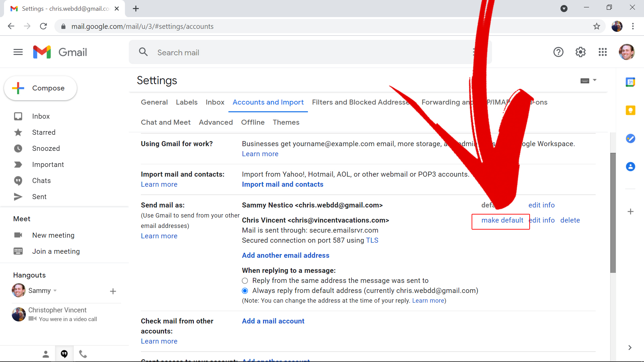Open Offline settings tab
Screen dimensions: 644x362
click(x=253, y=122)
